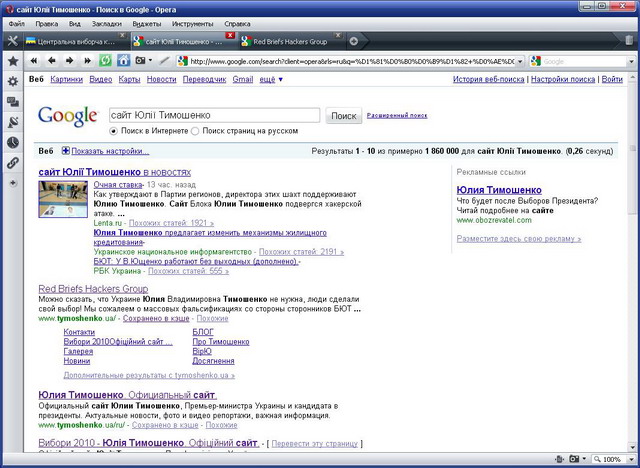Screen dimensions: 640x468
Task: Open the zoom level 100% dropdown
Action: click(x=631, y=459)
